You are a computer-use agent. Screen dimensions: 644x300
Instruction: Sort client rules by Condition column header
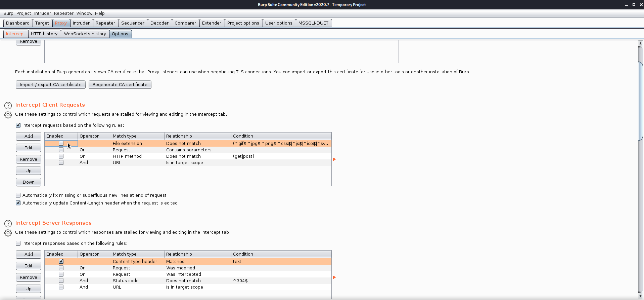[281, 136]
